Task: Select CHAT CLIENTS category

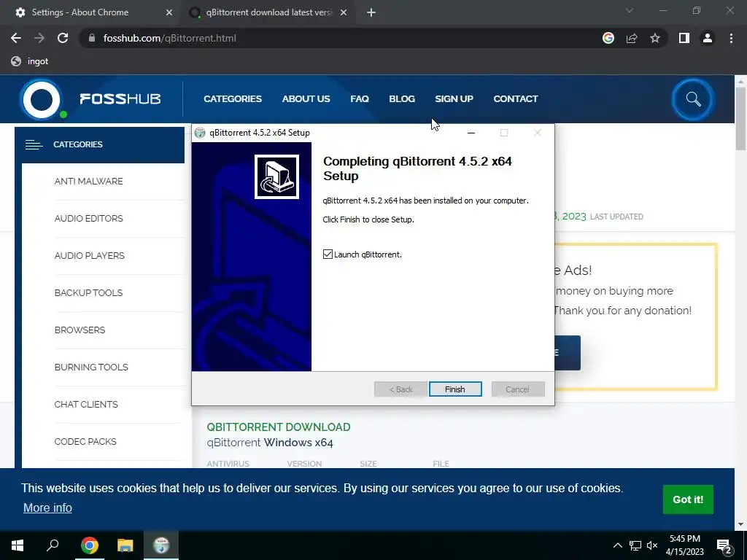Action: pos(86,404)
